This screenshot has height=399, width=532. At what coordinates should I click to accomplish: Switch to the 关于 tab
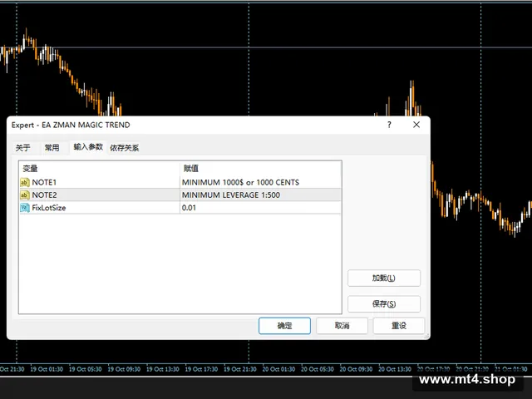tap(22, 148)
